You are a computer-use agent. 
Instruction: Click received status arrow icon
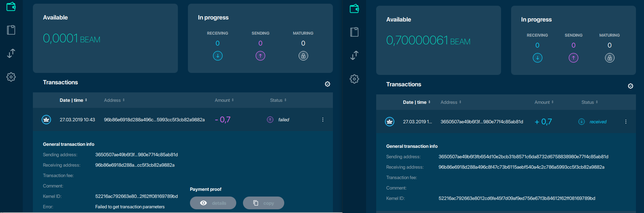coord(582,122)
